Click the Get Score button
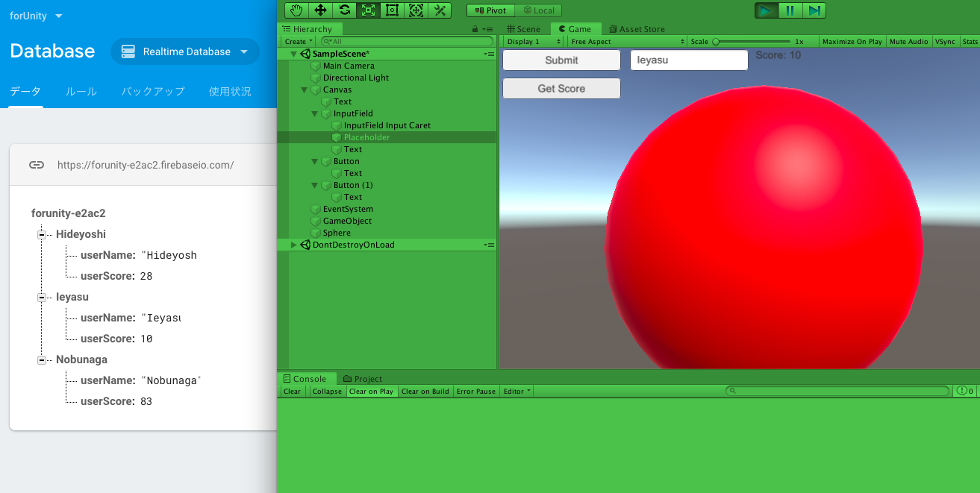Viewport: 980px width, 493px height. 561,89
